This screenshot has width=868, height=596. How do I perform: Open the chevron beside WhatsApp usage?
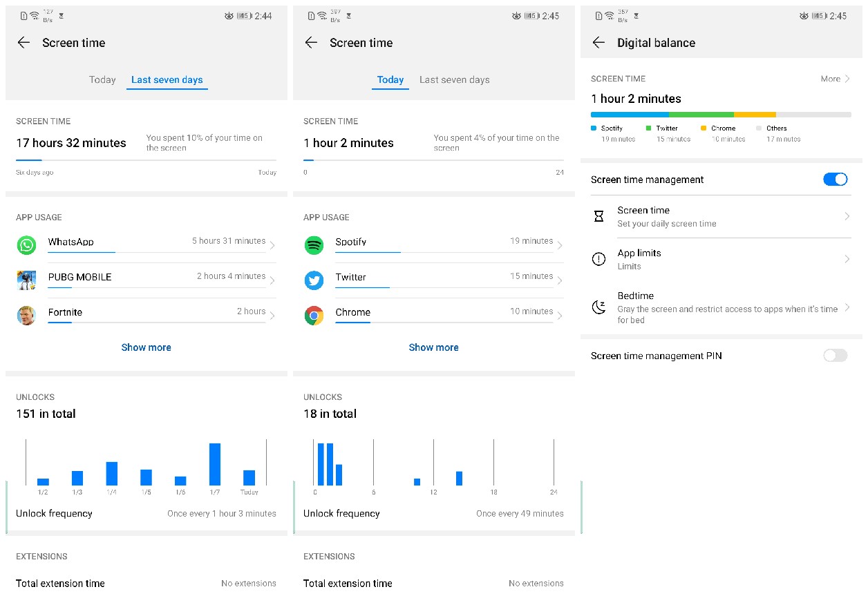(272, 245)
